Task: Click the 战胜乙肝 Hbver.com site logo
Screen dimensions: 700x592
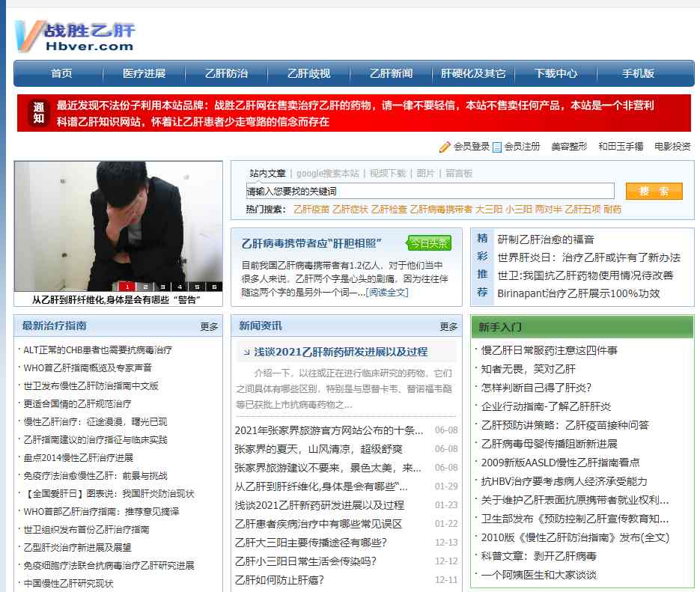Action: [73, 35]
